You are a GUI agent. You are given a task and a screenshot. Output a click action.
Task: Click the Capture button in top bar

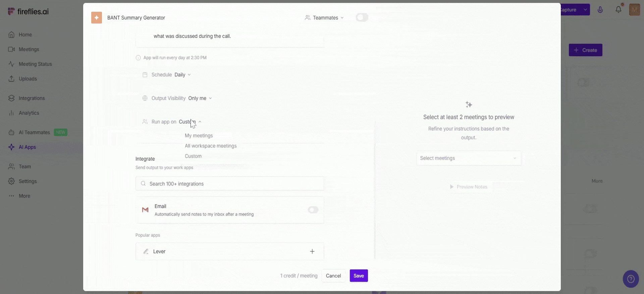(571, 10)
